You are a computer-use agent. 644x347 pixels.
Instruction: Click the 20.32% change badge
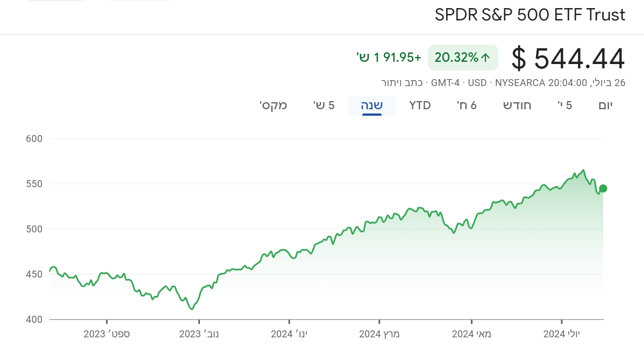tap(463, 58)
